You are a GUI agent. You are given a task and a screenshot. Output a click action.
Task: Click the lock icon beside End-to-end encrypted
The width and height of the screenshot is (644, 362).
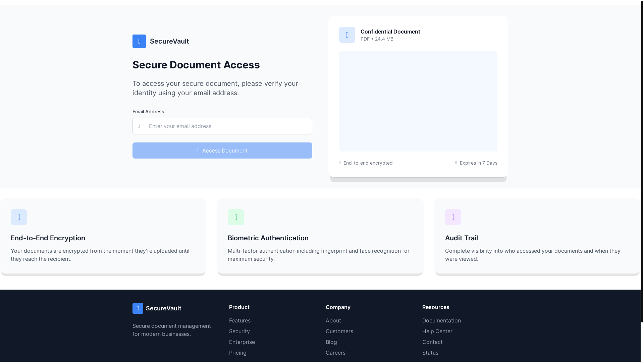340,163
